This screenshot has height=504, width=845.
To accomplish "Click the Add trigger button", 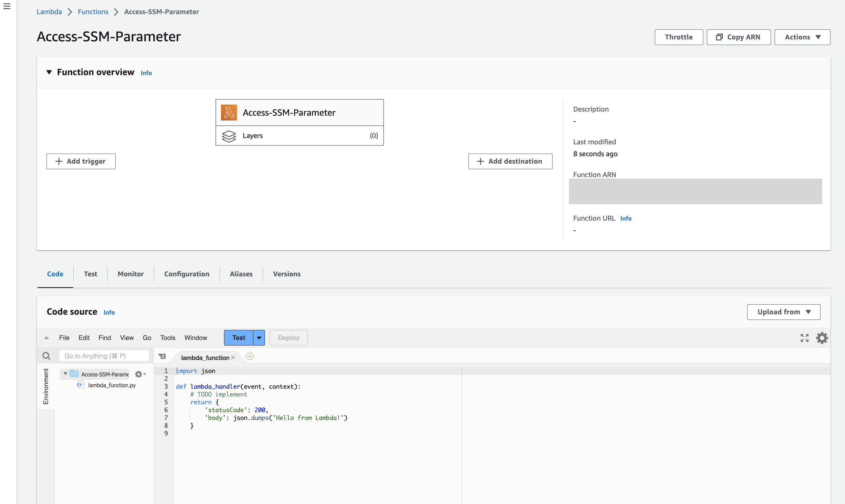I will pos(81,161).
